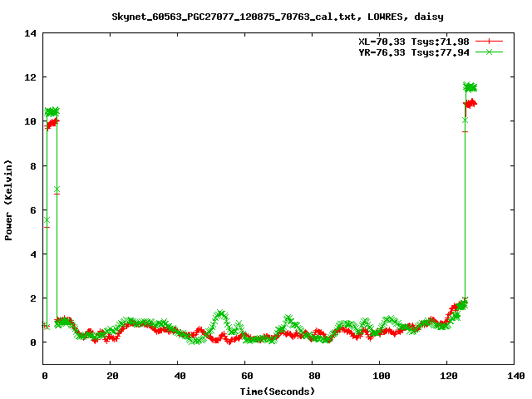Image resolution: width=532 pixels, height=399 pixels.
Task: Click x-axis tick label '80'
Action: [314, 376]
